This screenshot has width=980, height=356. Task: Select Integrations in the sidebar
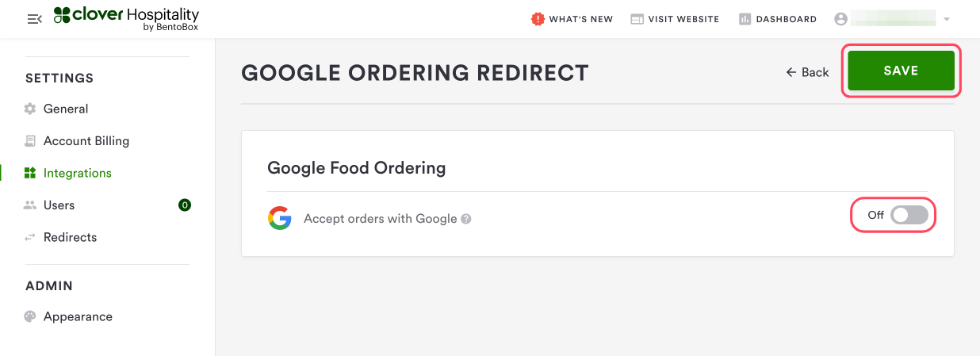coord(78,173)
